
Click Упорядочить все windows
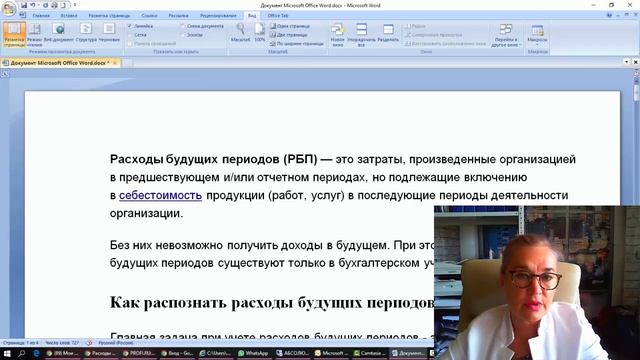click(x=361, y=35)
